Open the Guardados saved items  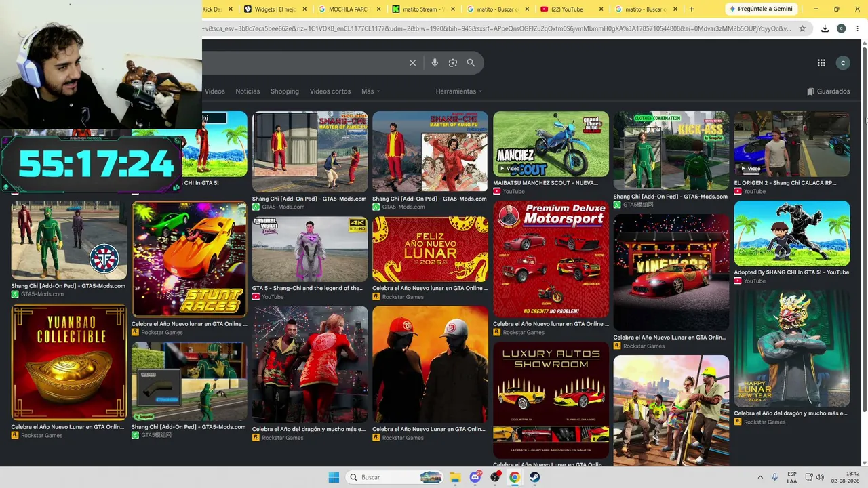point(828,91)
